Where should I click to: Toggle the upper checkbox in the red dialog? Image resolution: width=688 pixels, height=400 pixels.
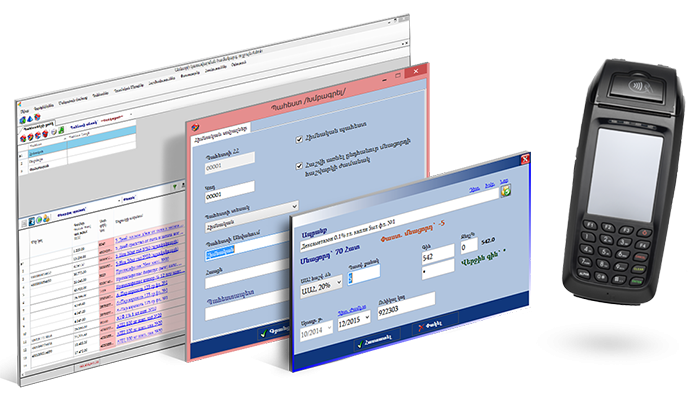[299, 139]
